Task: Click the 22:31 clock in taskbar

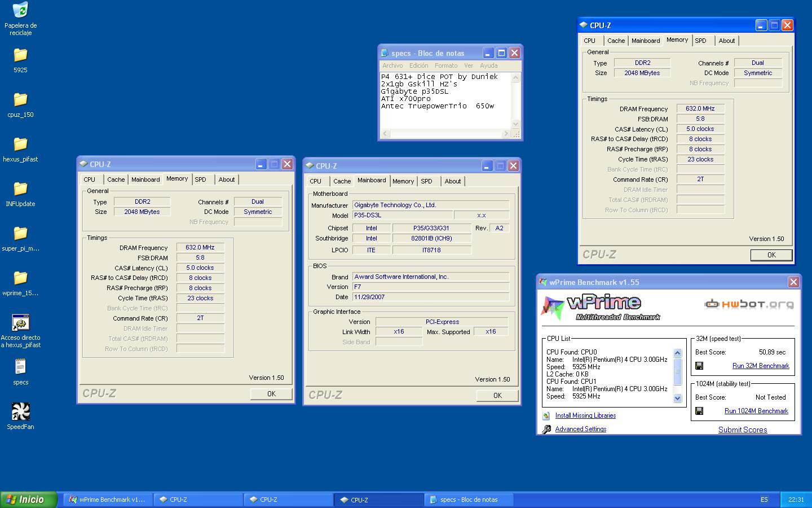Action: [x=796, y=500]
